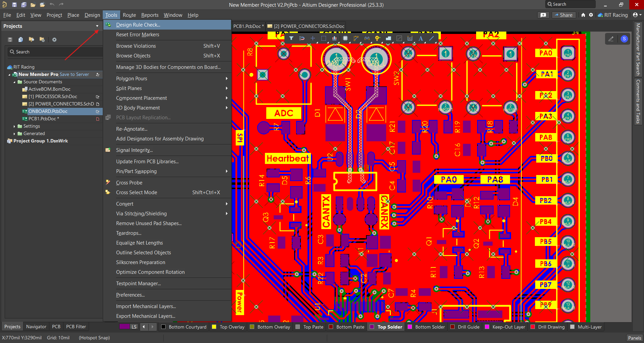Click the Keep-Out Layer swatch
Screen dimensions: 644x343
tap(487, 327)
